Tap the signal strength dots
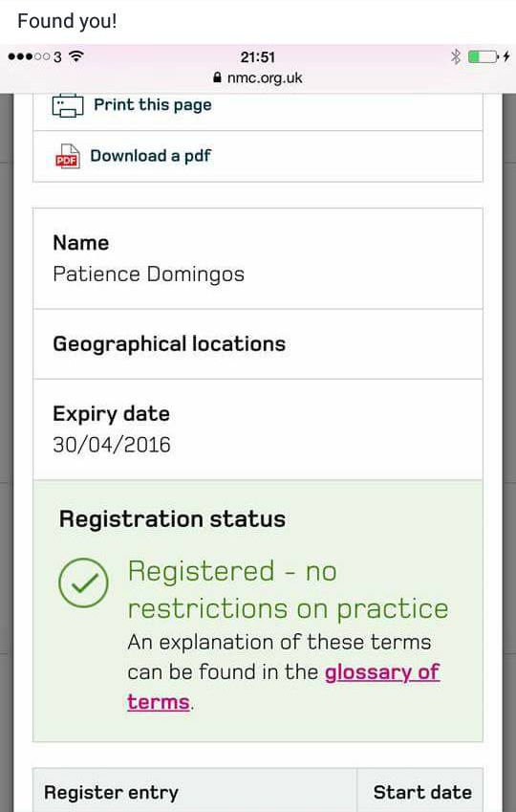Image resolution: width=516 pixels, height=812 pixels. (x=29, y=56)
